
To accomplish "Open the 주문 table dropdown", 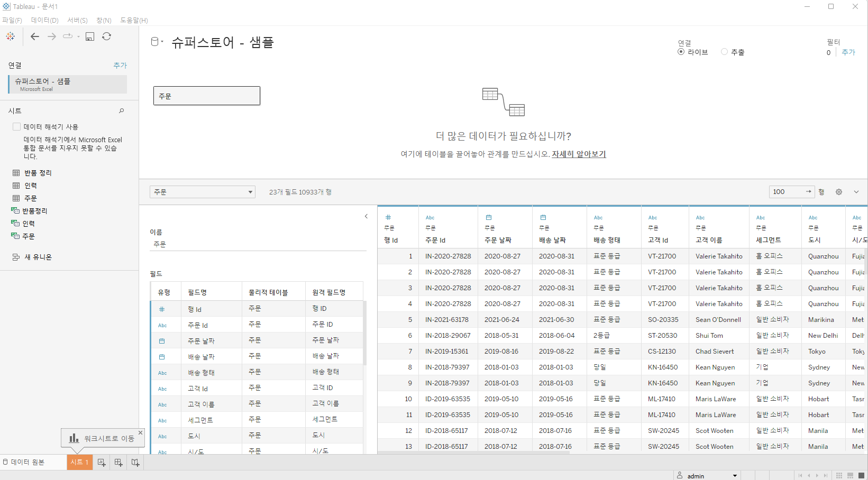I will [203, 192].
